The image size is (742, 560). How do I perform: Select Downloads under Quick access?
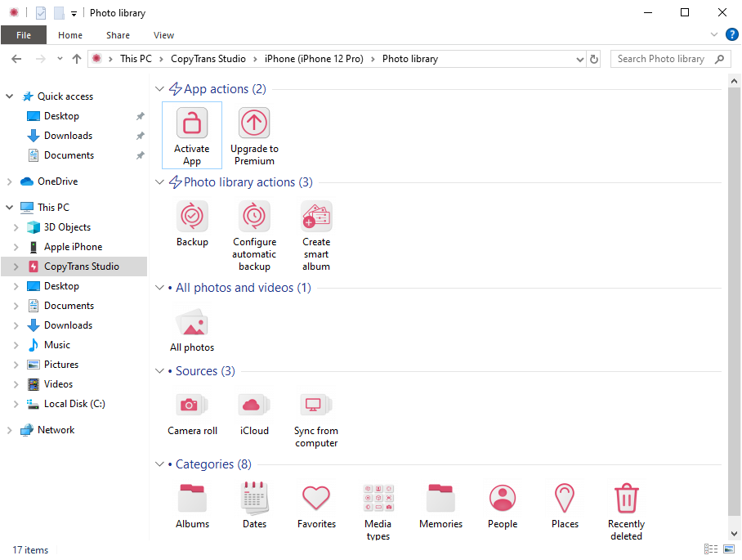(x=68, y=136)
